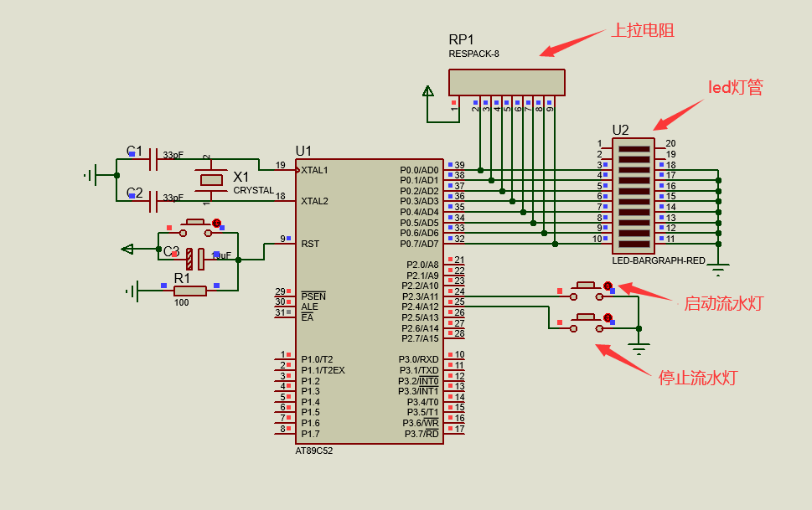
Task: Click the ground symbol beside resistor R1
Action: pos(133,291)
